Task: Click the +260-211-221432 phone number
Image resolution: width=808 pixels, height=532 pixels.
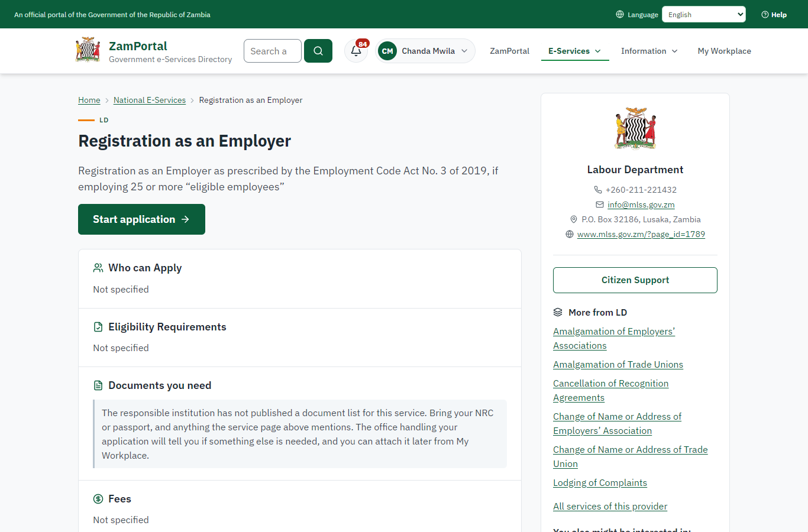Action: click(x=641, y=190)
